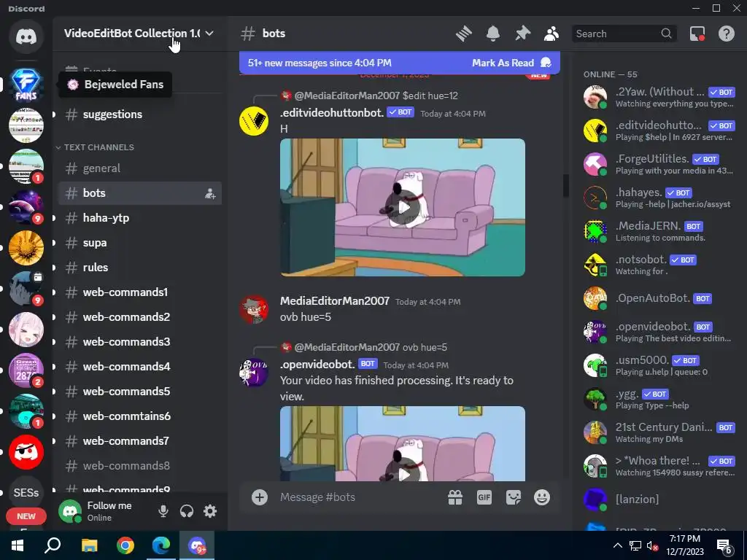Viewport: 747px width, 560px height.
Task: Toggle headphones deafen
Action: [187, 511]
